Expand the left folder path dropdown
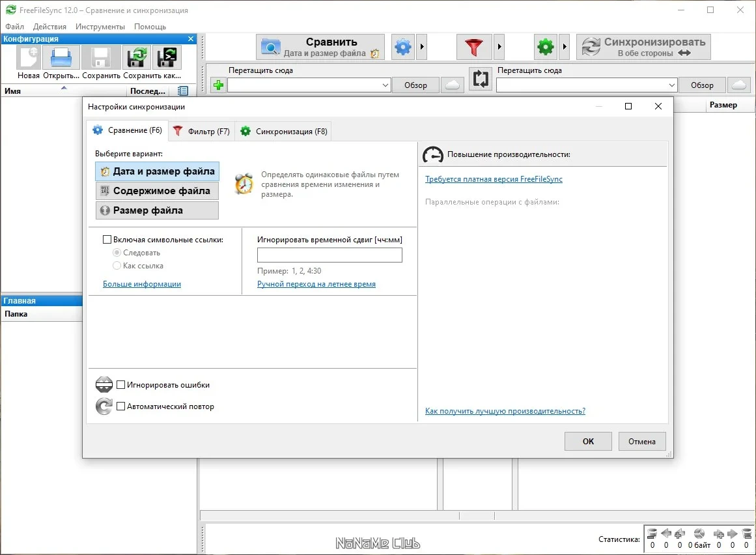The width and height of the screenshot is (756, 555). [385, 85]
